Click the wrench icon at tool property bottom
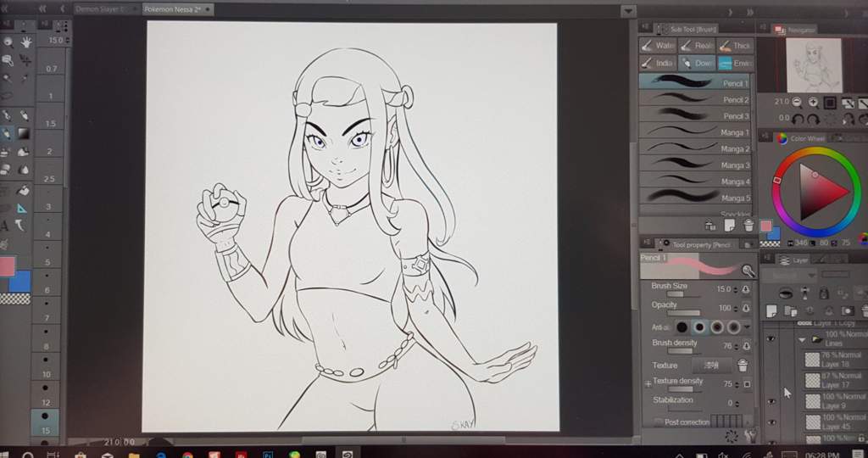This screenshot has height=458, width=868. pyautogui.click(x=750, y=437)
